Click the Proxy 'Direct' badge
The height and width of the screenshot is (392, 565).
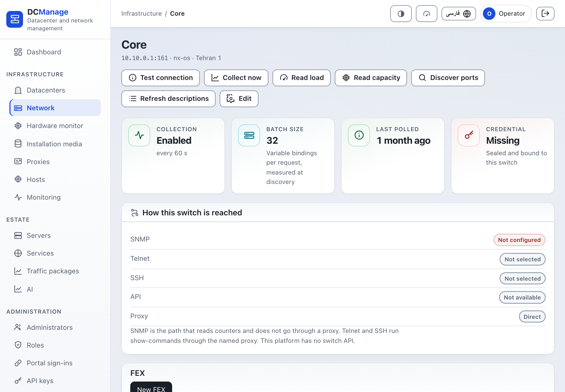532,317
